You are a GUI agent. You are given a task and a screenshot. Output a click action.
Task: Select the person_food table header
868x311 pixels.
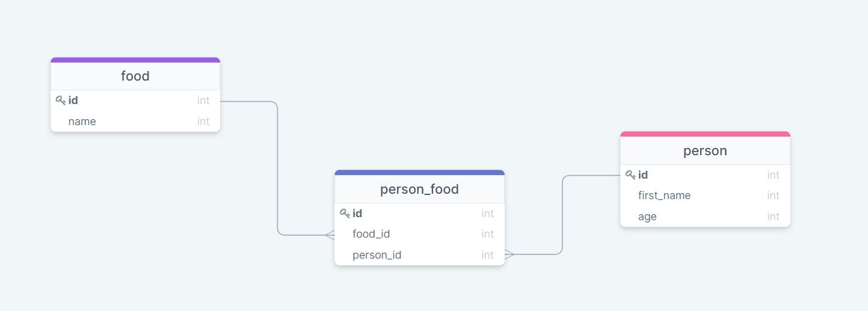click(419, 189)
